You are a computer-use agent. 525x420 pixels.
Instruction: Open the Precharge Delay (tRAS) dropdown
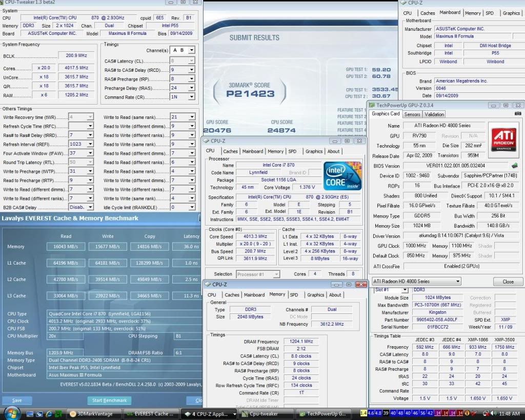pos(192,88)
